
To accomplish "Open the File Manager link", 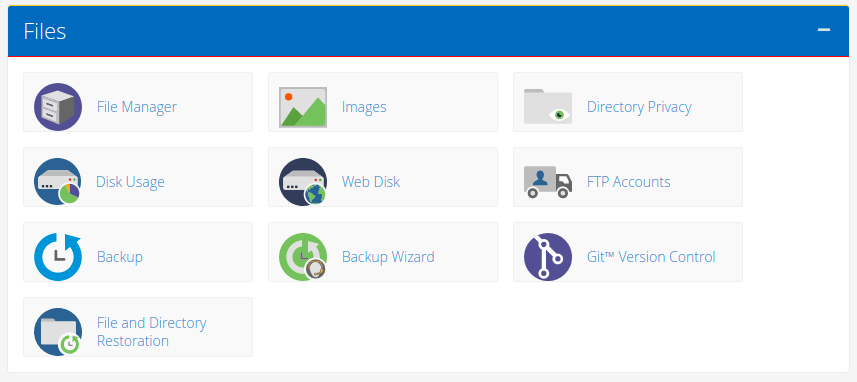I will [137, 107].
